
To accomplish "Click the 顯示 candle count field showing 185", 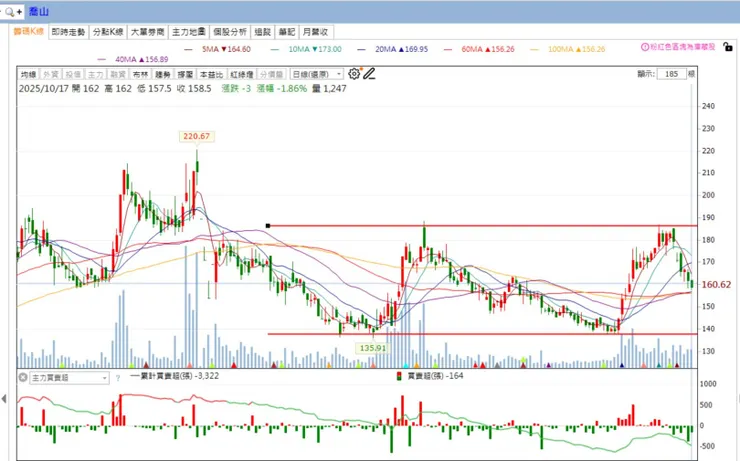I will point(671,74).
